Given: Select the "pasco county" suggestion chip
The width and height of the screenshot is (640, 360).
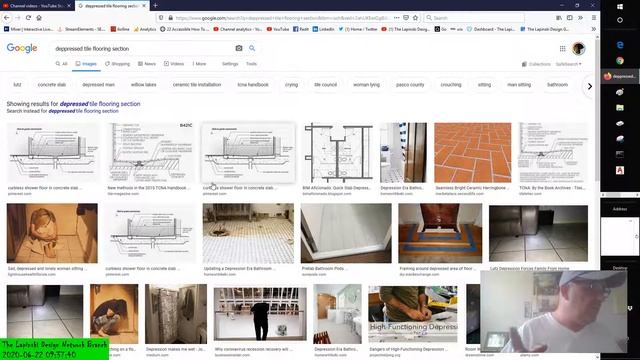Looking at the screenshot, I should click(x=410, y=84).
